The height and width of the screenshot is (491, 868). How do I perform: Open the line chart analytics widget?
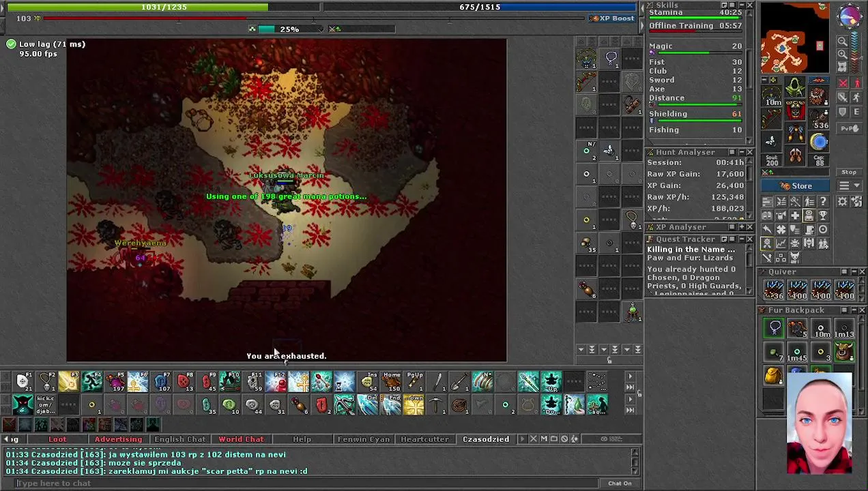[781, 243]
